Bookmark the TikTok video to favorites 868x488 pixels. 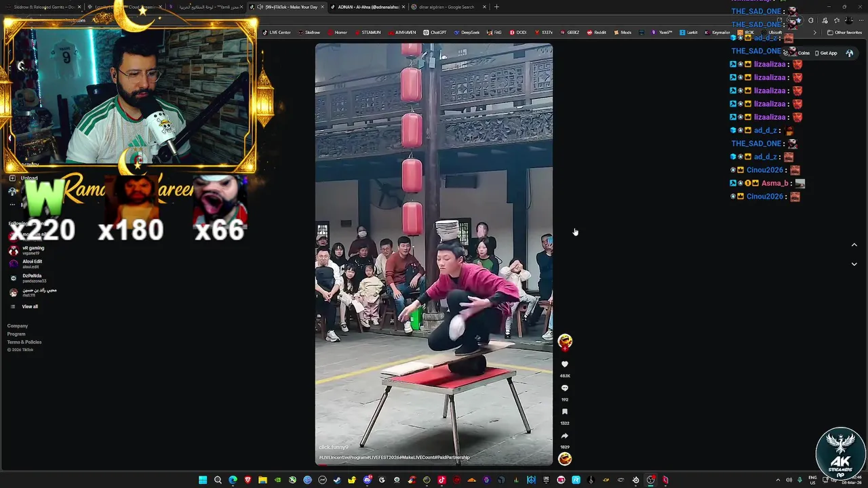tap(565, 412)
